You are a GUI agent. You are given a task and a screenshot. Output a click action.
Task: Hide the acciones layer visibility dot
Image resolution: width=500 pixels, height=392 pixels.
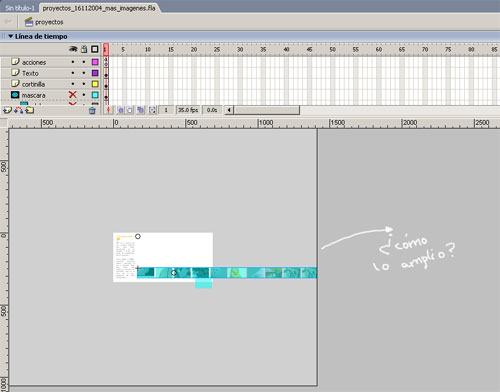click(x=73, y=62)
